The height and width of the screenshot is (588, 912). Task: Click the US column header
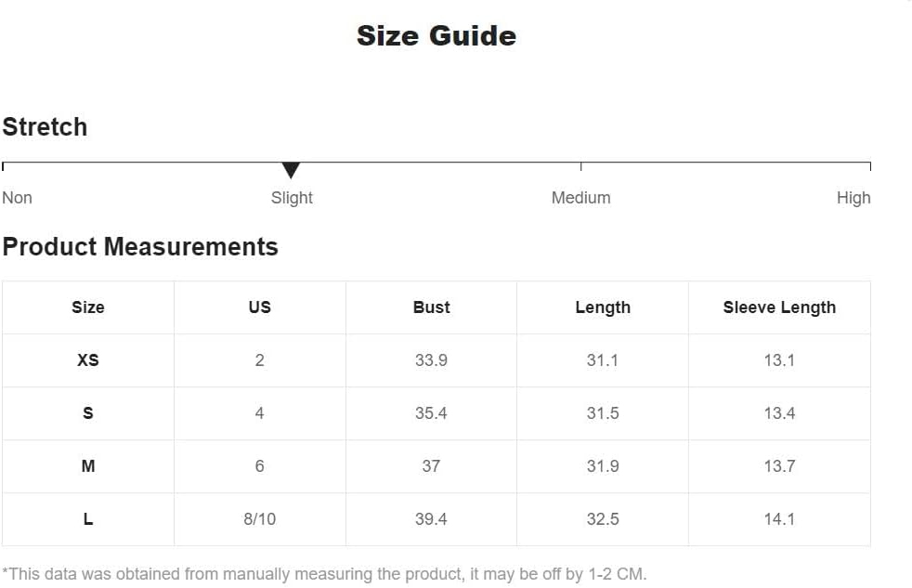pos(260,307)
